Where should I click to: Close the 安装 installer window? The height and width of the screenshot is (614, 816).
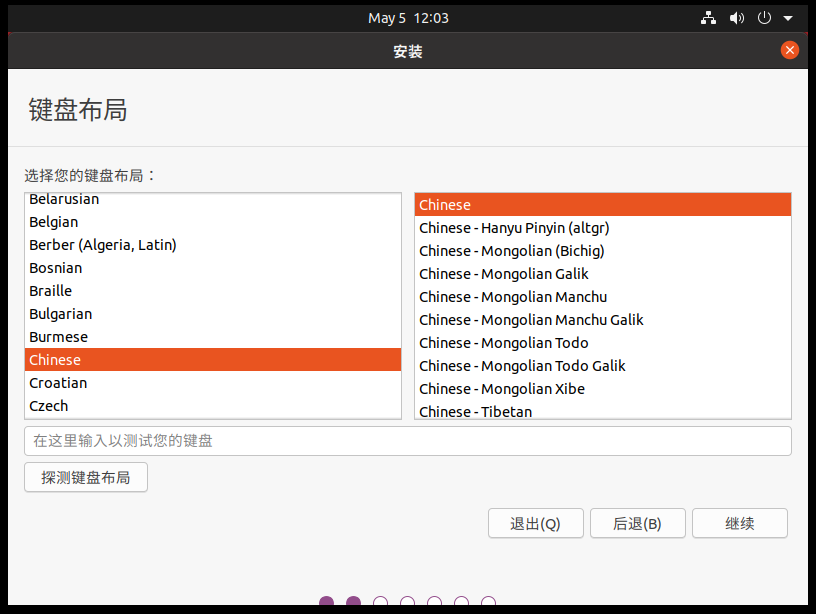(789, 50)
